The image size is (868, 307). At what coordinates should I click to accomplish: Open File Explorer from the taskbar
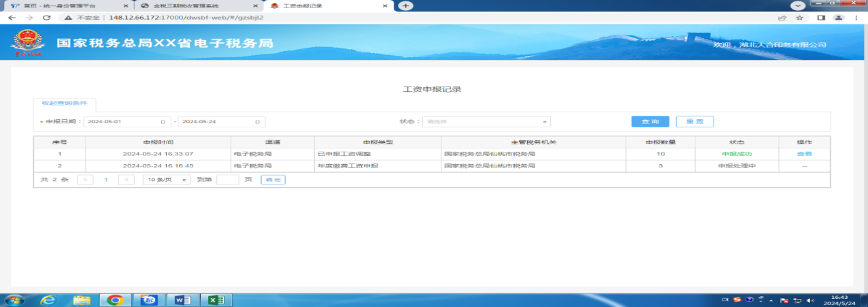(x=82, y=300)
